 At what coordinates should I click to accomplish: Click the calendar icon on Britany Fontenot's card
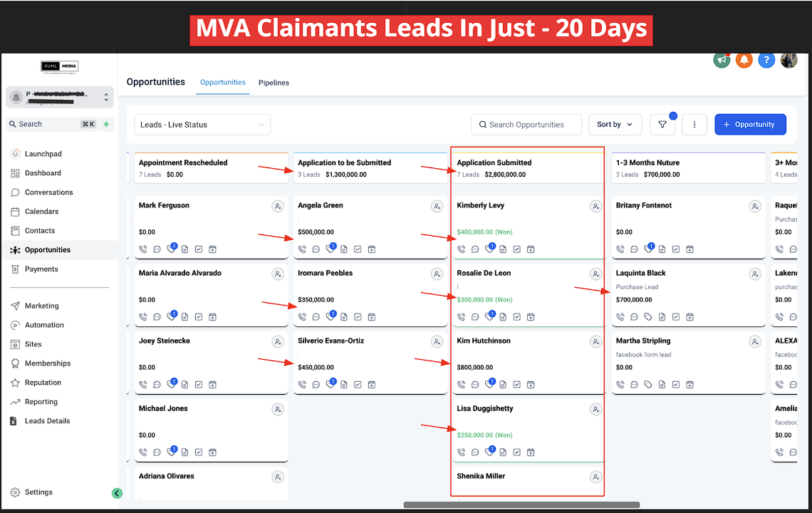coord(689,249)
